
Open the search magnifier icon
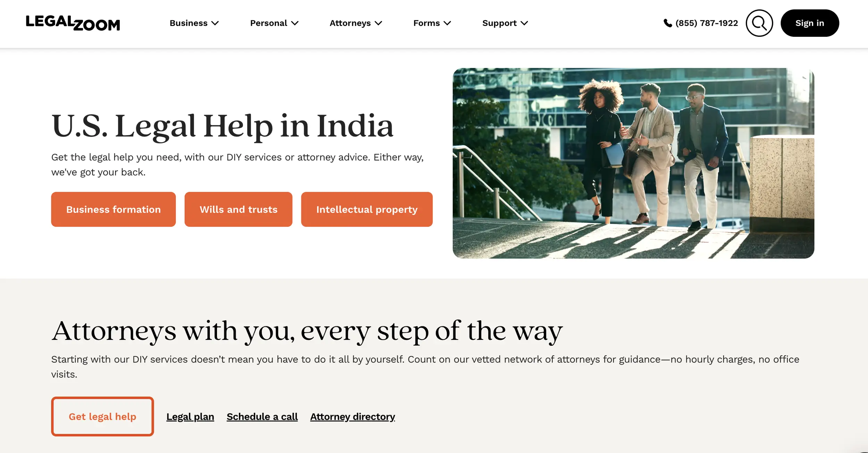pyautogui.click(x=759, y=23)
